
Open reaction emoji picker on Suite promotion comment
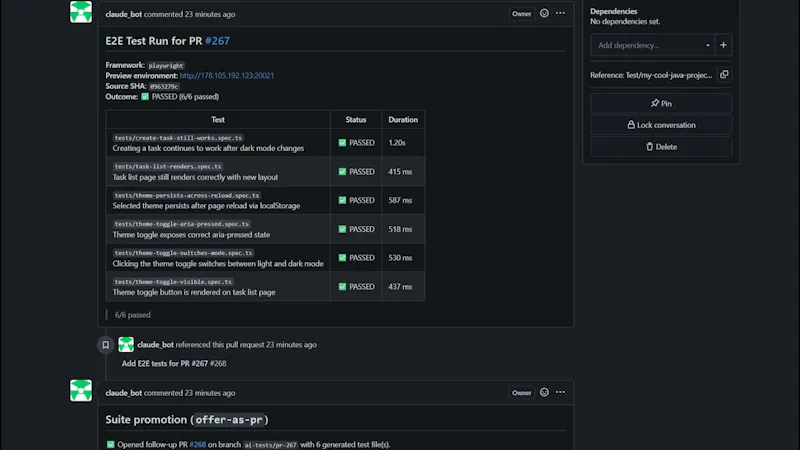click(x=544, y=392)
